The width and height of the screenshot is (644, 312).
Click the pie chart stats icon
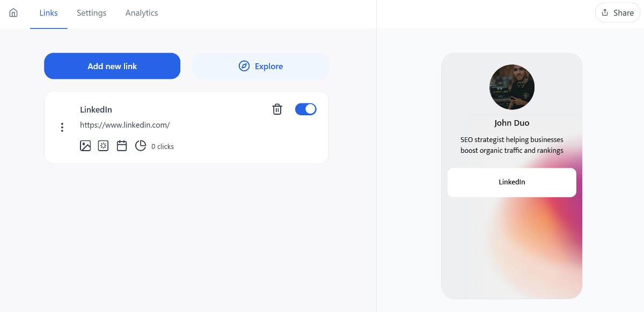pos(141,146)
